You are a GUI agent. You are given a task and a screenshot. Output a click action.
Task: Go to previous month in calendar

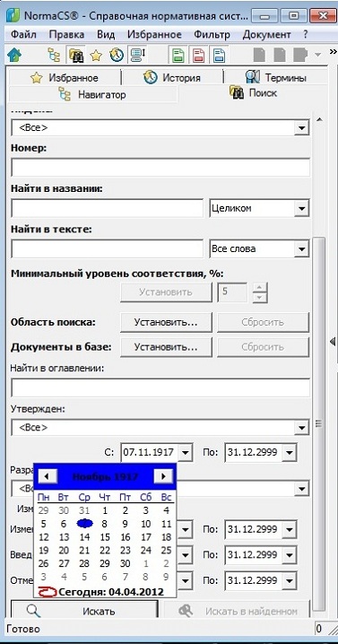[47, 476]
